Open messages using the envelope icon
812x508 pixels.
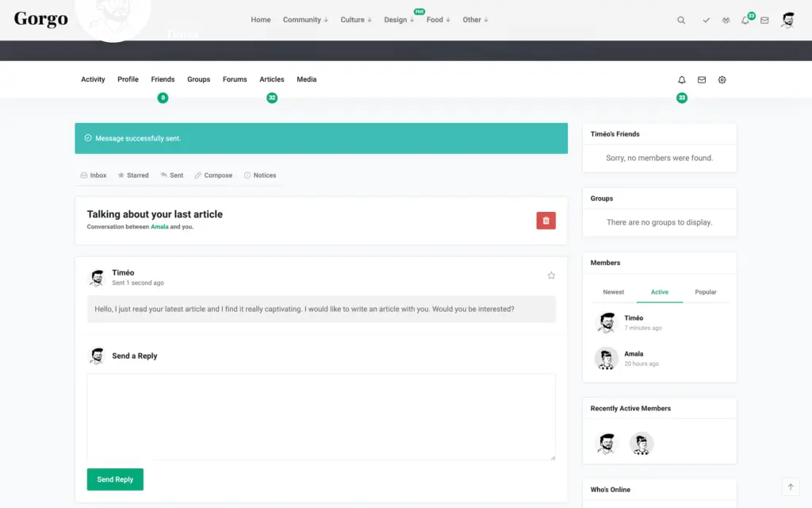(763, 20)
